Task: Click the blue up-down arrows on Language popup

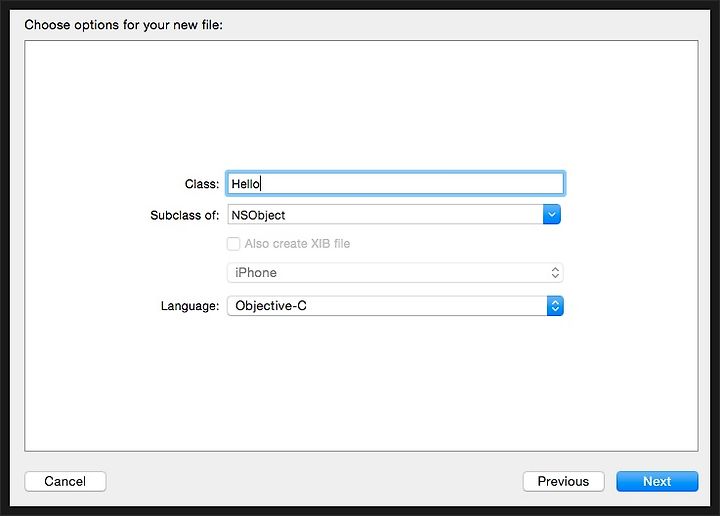Action: pyautogui.click(x=555, y=306)
